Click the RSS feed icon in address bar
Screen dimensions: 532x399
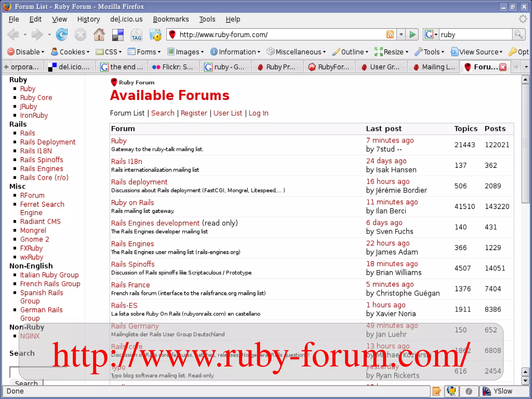pyautogui.click(x=390, y=35)
